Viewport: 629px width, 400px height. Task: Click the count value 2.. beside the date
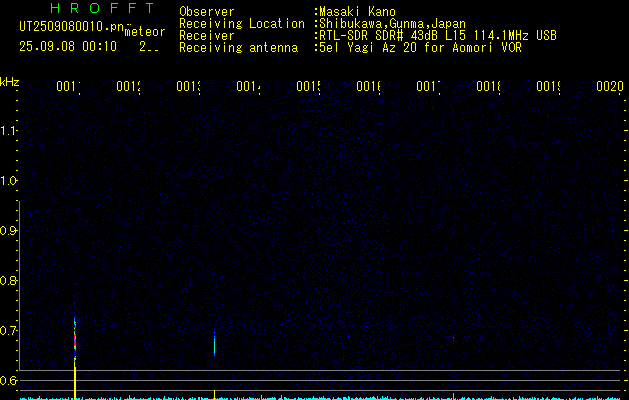coord(149,47)
